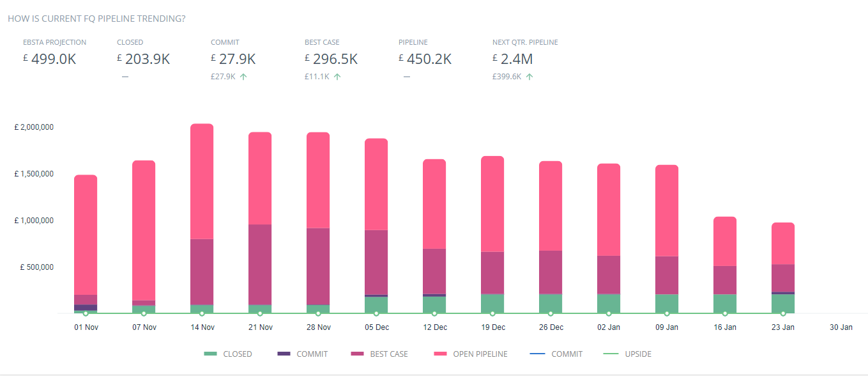Click the Upside line marker at 05 Dec
This screenshot has width=868, height=376.
[x=376, y=313]
